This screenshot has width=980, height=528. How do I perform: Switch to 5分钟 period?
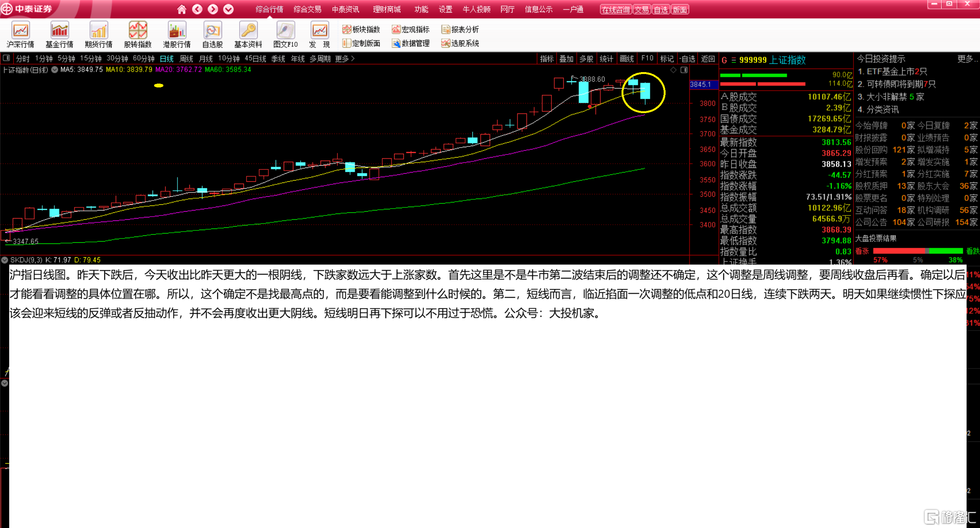[66, 59]
